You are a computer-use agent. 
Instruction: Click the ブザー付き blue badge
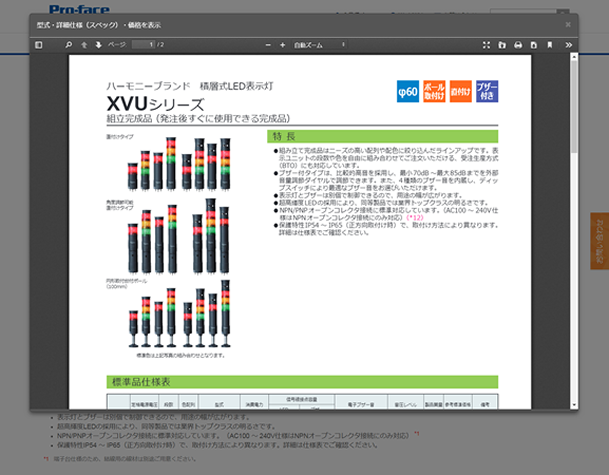click(487, 91)
